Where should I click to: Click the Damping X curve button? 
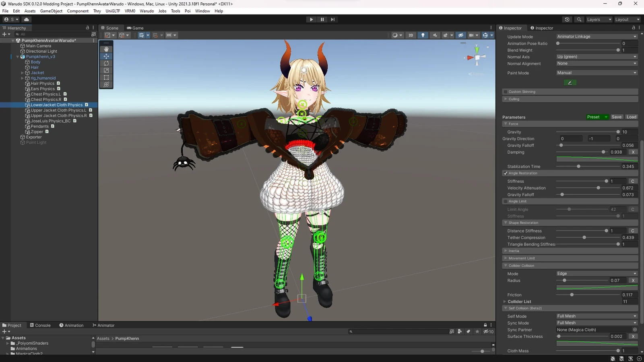click(633, 152)
